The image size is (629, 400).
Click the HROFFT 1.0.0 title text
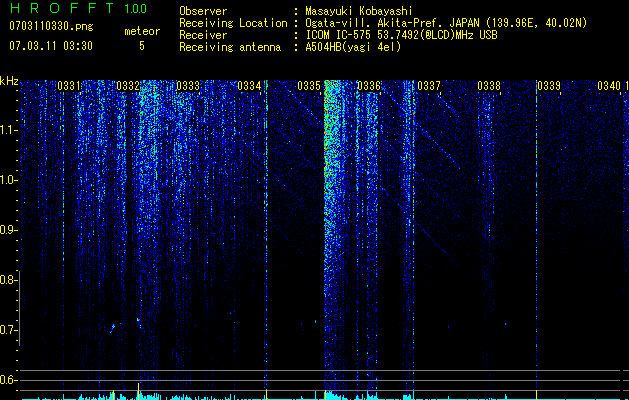pyautogui.click(x=78, y=8)
